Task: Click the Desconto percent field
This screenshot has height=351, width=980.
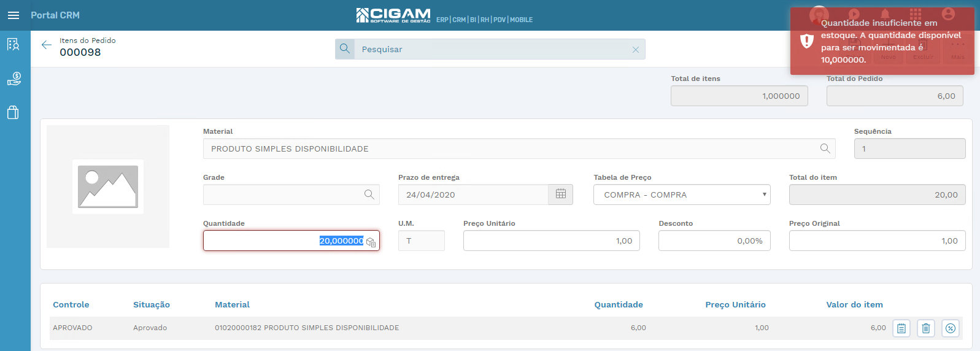Action: 714,241
